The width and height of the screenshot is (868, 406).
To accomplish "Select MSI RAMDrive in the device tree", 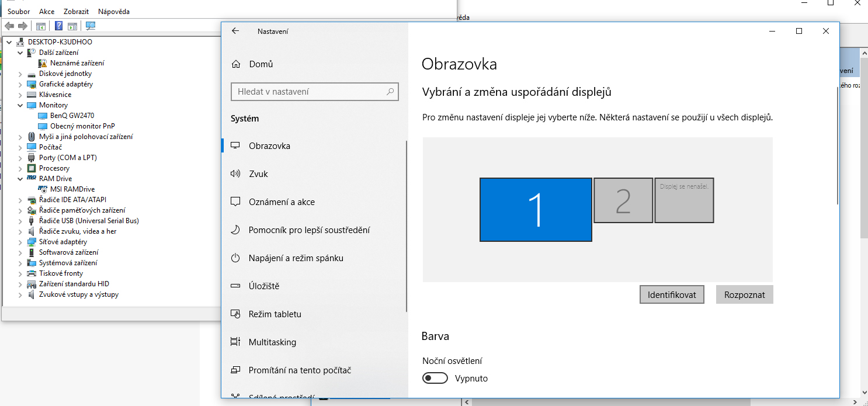I will click(x=72, y=189).
